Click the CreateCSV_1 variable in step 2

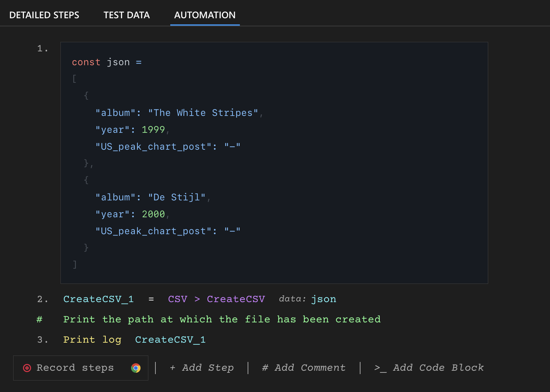[x=98, y=299]
